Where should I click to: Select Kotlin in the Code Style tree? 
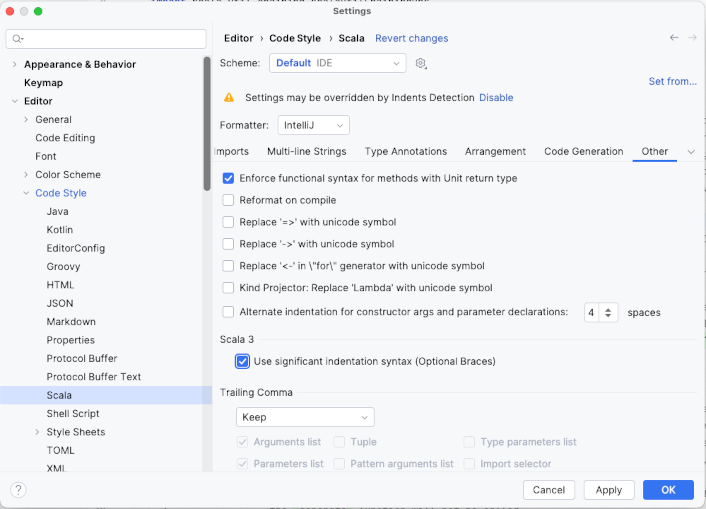point(59,230)
